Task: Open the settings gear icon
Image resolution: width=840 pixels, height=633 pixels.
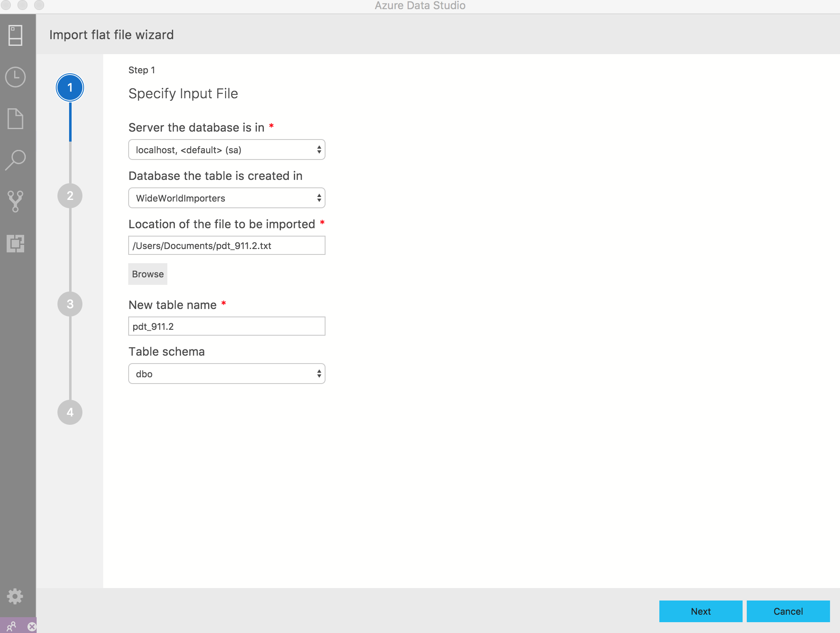Action: pyautogui.click(x=16, y=596)
